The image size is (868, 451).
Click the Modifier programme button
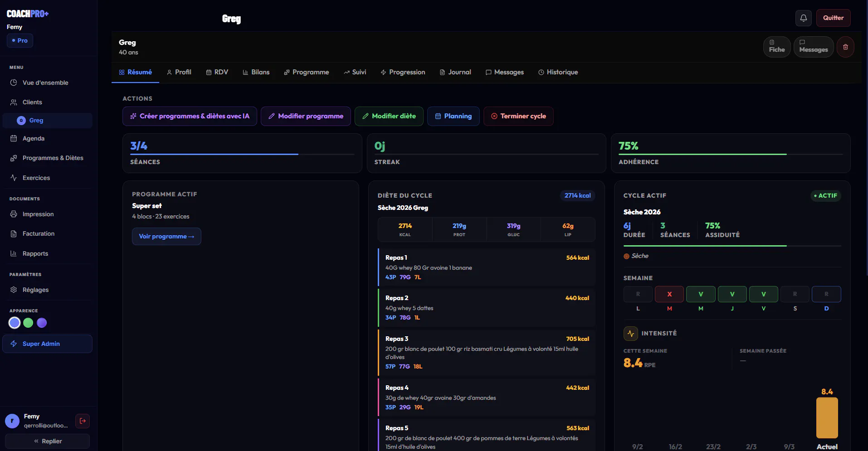point(306,116)
